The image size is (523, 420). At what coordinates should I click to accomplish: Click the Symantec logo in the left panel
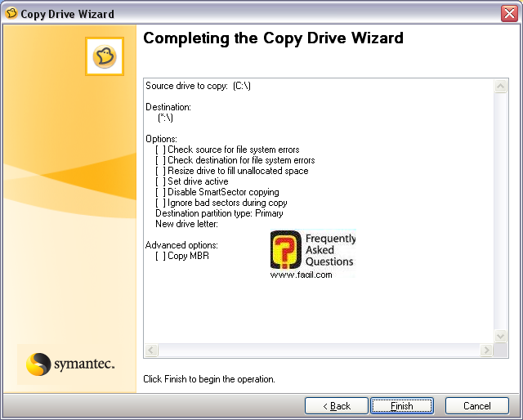pyautogui.click(x=69, y=364)
